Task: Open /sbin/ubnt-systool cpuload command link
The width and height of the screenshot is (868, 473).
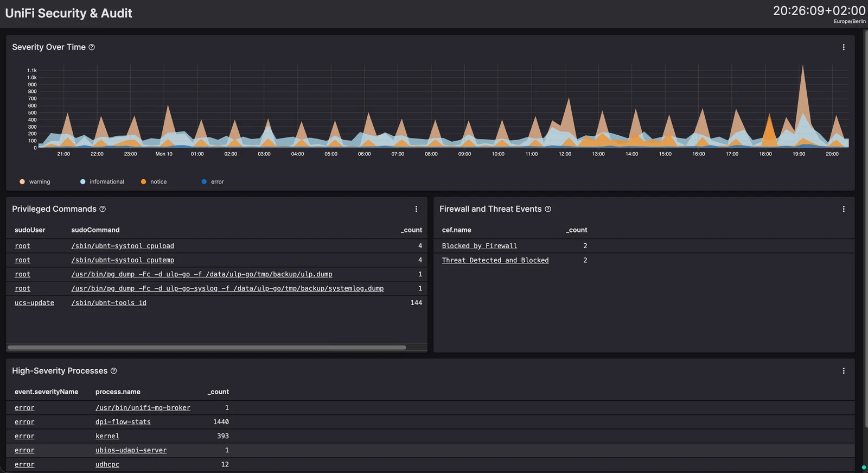Action: pyautogui.click(x=123, y=246)
